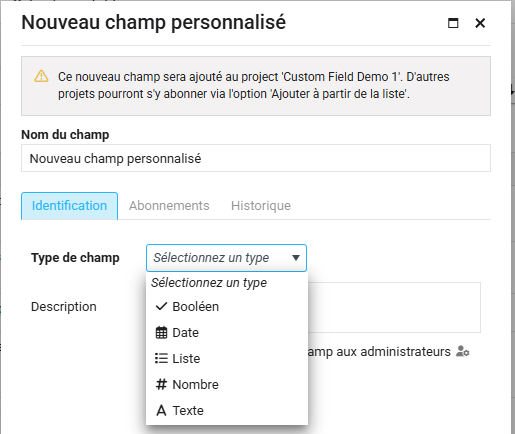Click the calendar icon beside Date
Image resolution: width=515 pixels, height=434 pixels.
[x=161, y=332]
